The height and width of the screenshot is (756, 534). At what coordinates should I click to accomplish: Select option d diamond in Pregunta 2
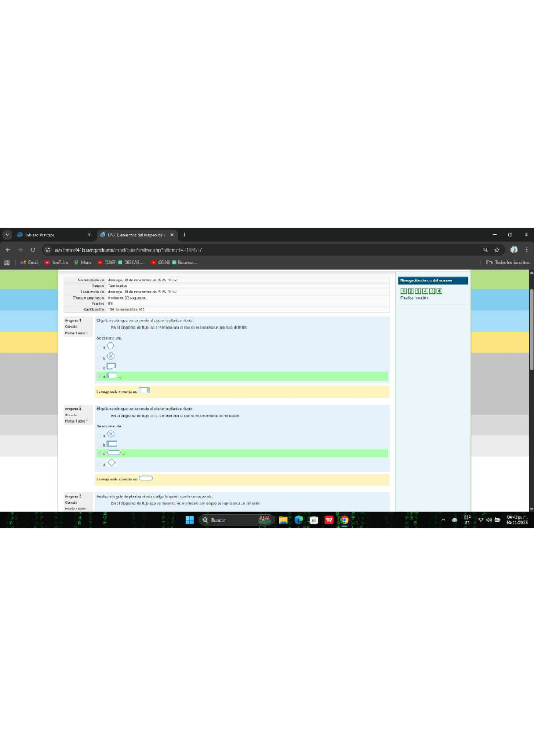[100, 464]
